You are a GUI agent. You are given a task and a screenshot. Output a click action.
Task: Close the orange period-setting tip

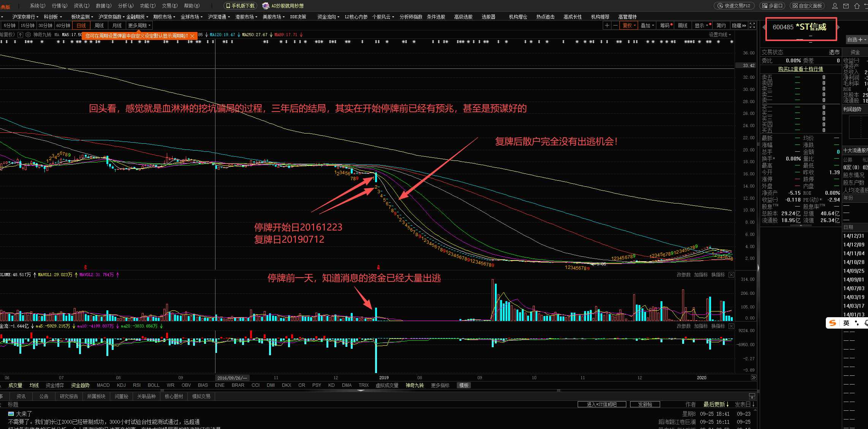coord(192,36)
